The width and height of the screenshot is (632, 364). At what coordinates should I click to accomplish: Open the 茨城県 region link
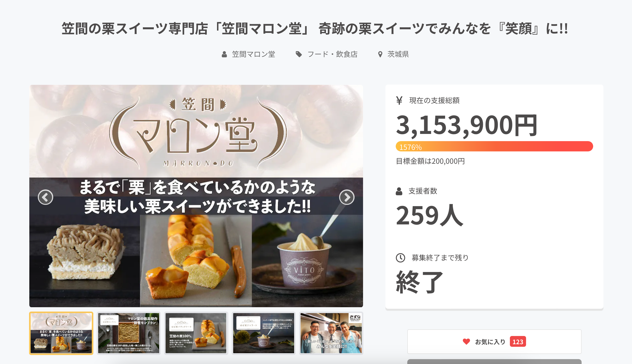(x=398, y=54)
